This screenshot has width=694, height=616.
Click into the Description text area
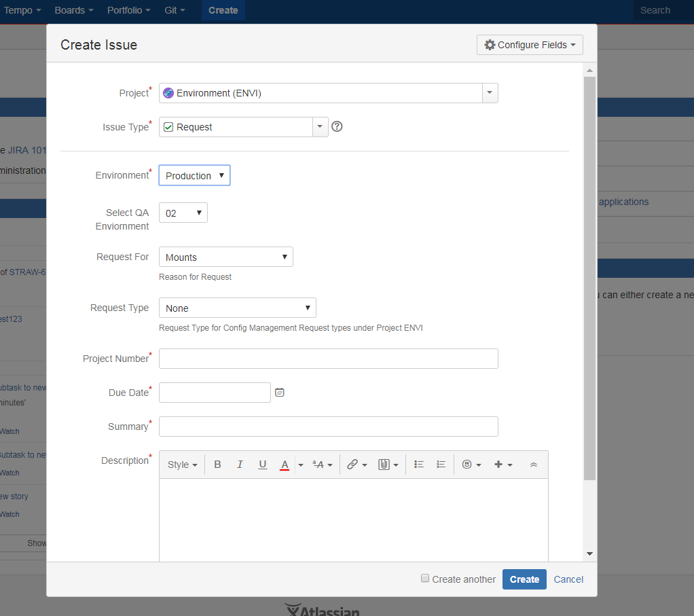(x=354, y=520)
